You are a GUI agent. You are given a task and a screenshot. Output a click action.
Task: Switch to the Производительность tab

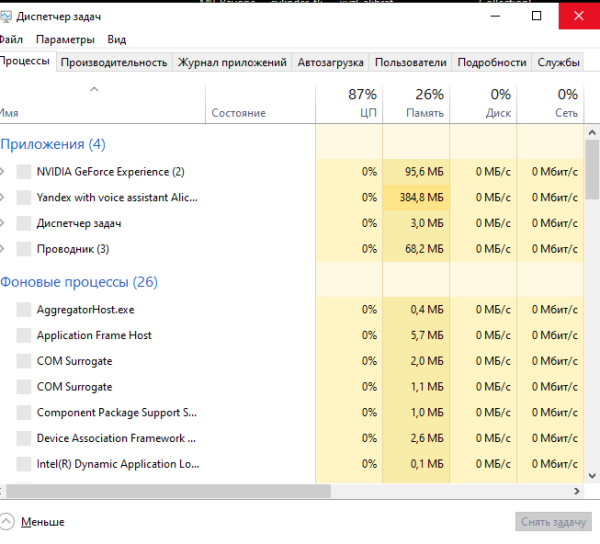(113, 62)
